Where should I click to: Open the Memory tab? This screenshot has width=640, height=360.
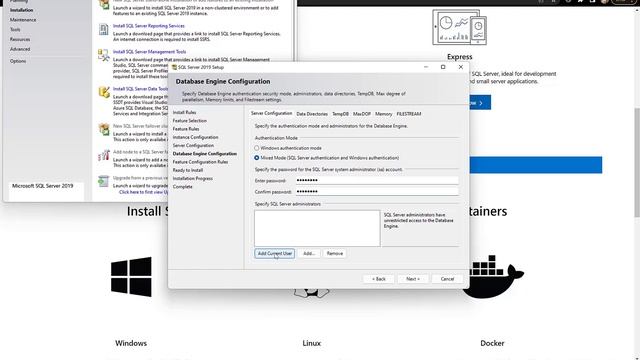pos(384,114)
